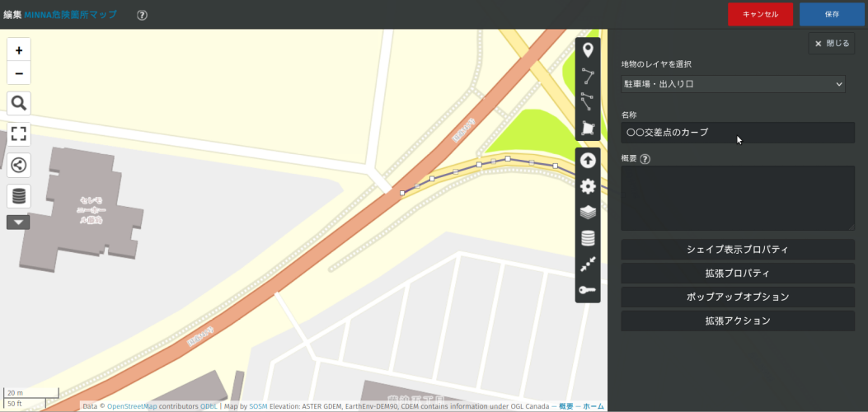868x412 pixels.
Task: Open the import data upload icon
Action: click(588, 161)
